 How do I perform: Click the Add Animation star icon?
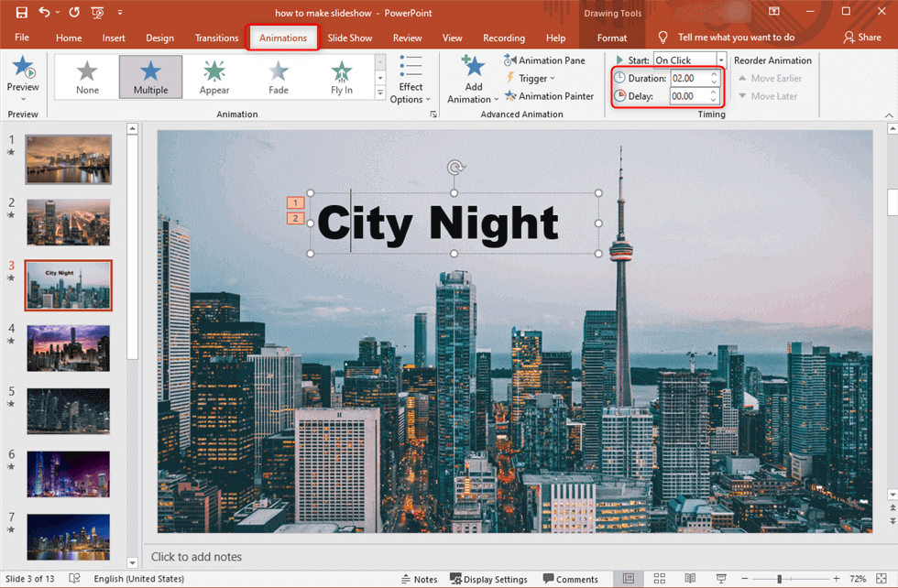pyautogui.click(x=473, y=67)
